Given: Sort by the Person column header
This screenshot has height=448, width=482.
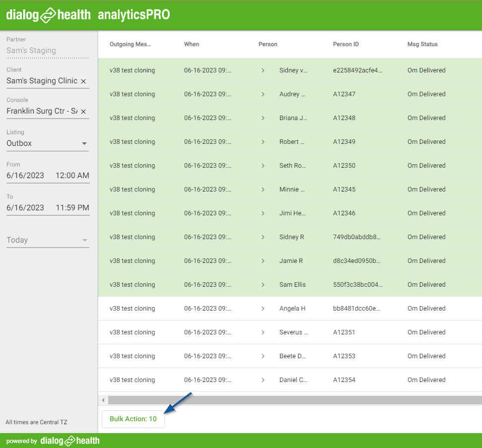Looking at the screenshot, I should point(268,44).
